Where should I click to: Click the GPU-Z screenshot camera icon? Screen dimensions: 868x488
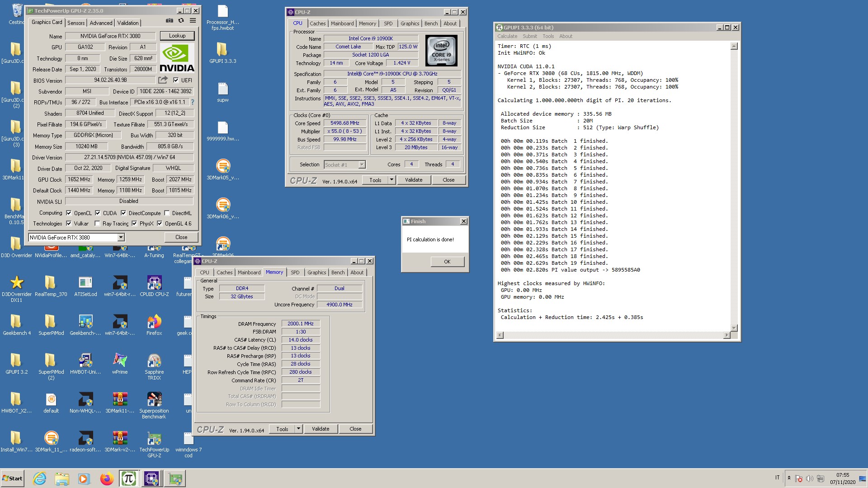point(169,21)
